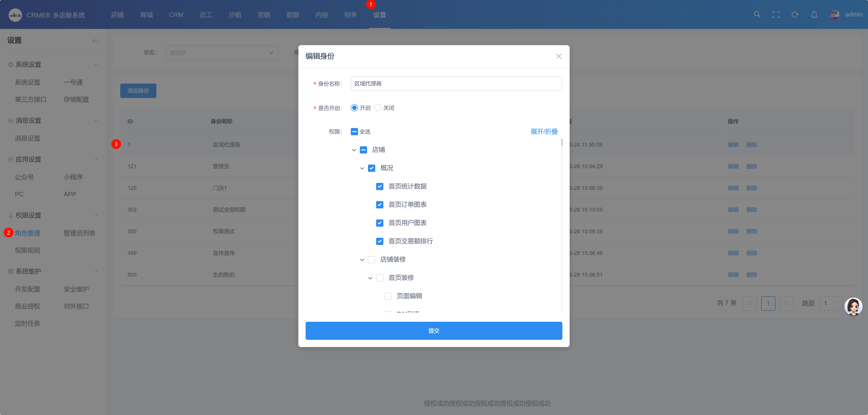868x415 pixels.
Task: Open the customer service avatar widget
Action: tap(853, 306)
